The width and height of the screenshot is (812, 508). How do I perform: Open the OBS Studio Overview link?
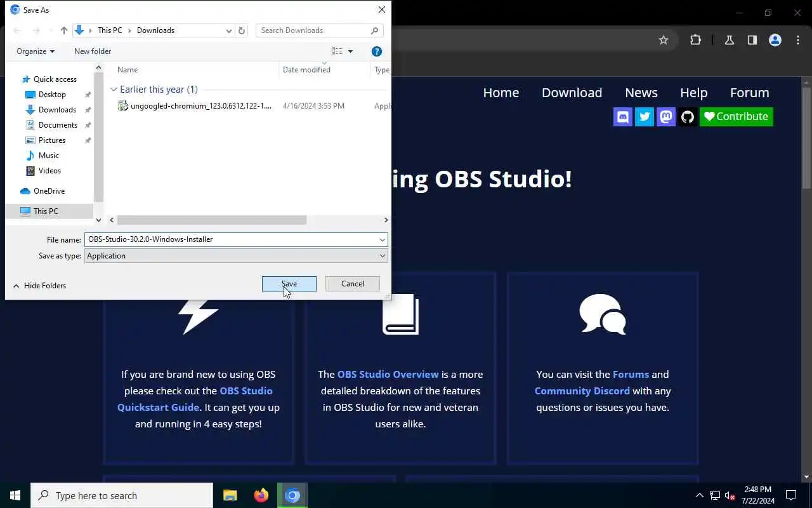[x=388, y=375]
